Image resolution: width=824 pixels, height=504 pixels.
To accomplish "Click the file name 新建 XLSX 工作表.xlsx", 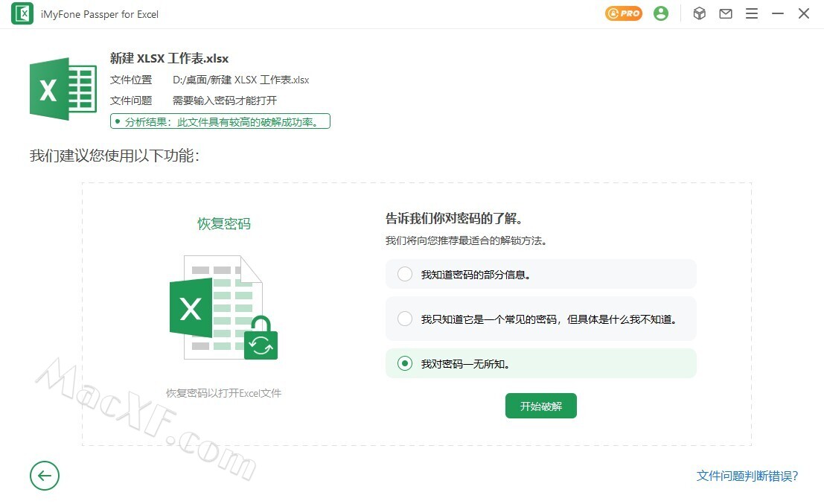I will [169, 58].
